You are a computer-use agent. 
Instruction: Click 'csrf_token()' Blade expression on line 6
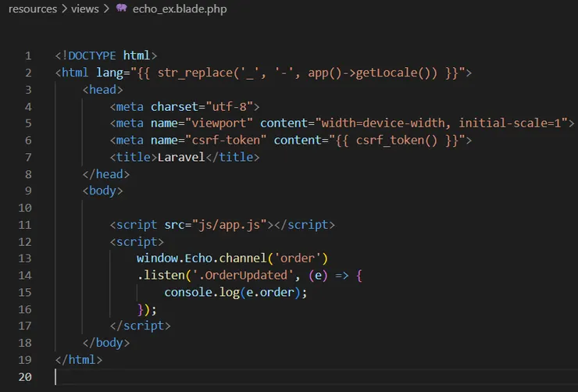[x=397, y=141]
